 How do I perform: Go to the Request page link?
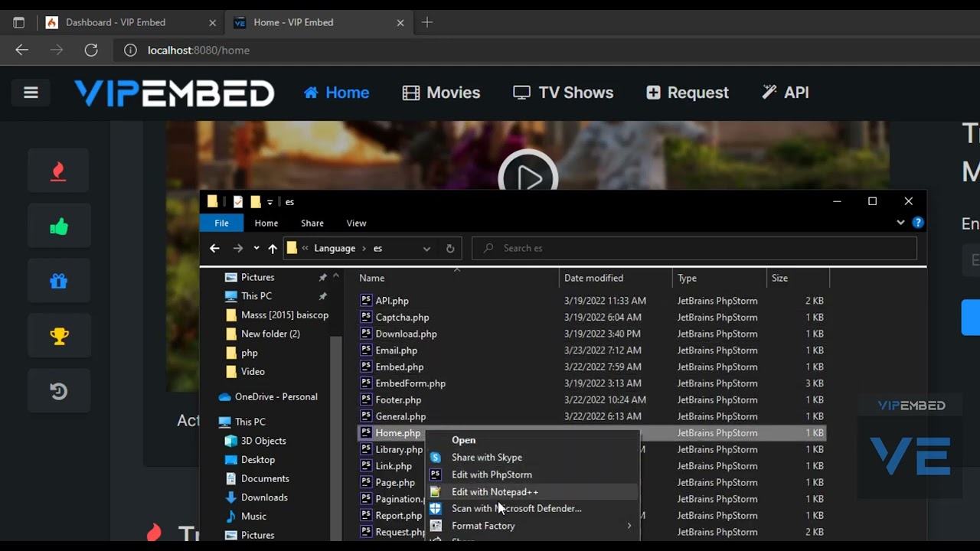(x=687, y=93)
